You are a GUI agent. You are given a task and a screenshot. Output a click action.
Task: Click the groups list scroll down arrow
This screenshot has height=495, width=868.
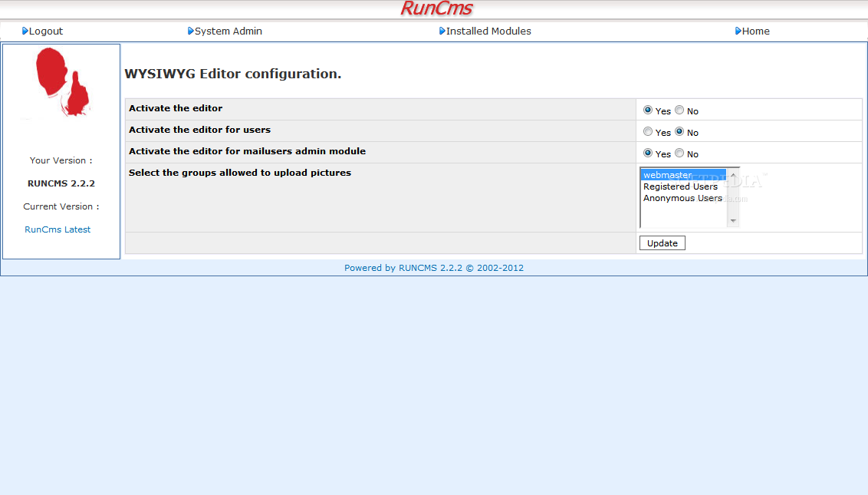click(733, 220)
